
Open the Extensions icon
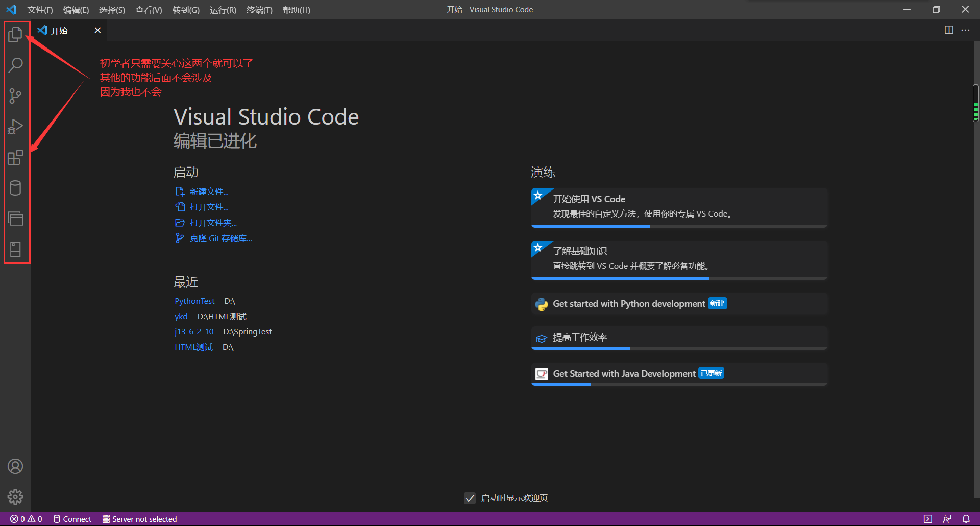pyautogui.click(x=15, y=157)
